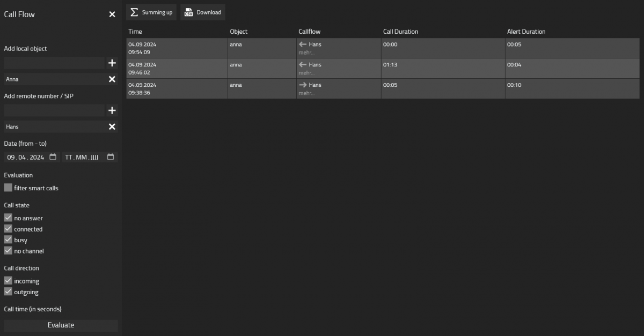
Task: Remove Hans from remote numbers
Action: 112,127
